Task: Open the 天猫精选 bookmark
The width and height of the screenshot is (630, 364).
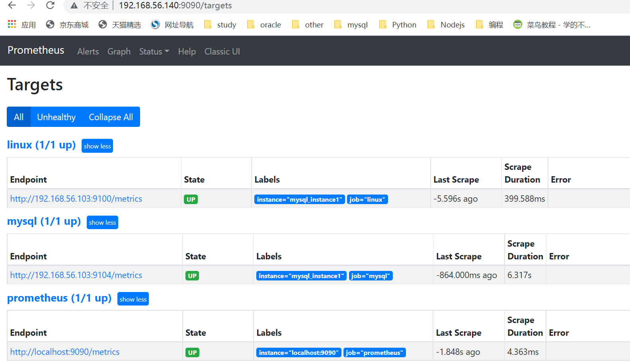Action: [120, 25]
